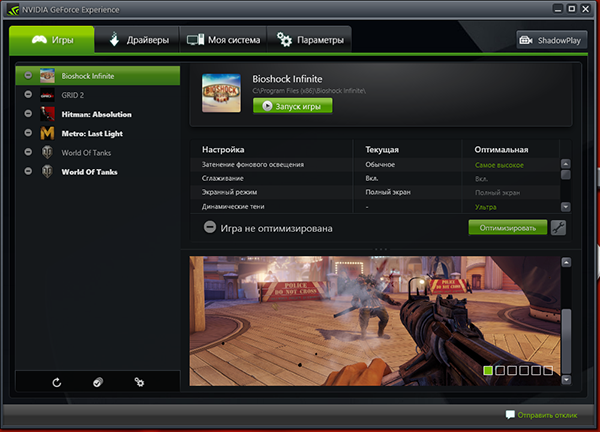600x432 pixels.
Task: Click the Затенение фонового освещения row
Action: click(x=375, y=165)
